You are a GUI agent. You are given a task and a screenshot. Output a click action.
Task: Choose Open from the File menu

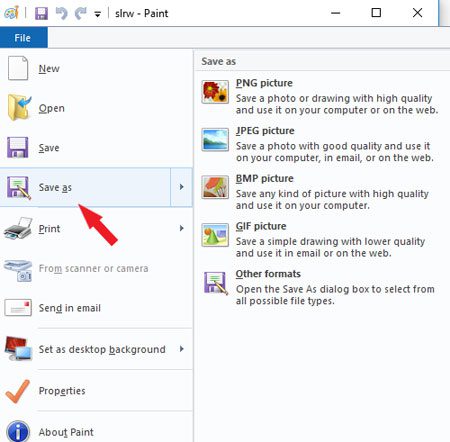click(x=52, y=108)
